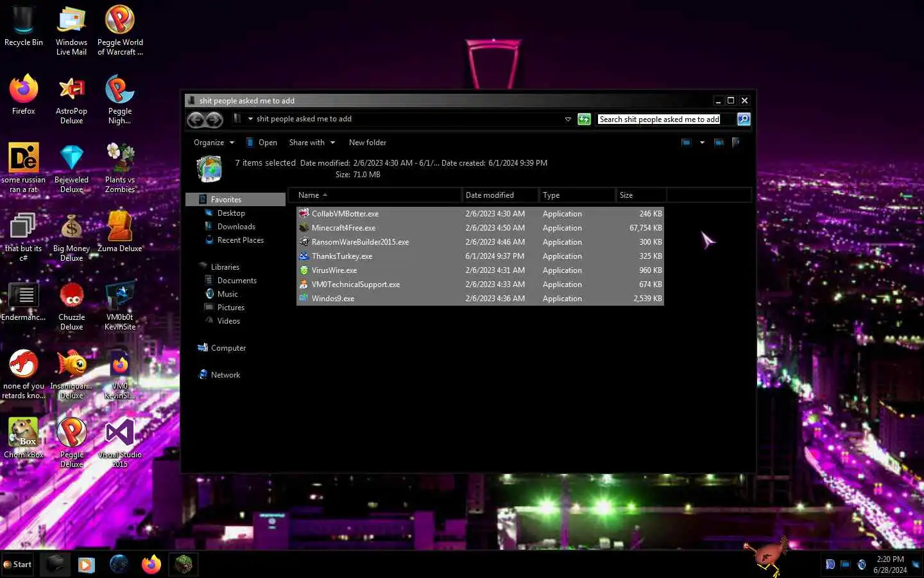Open the Music library
The image size is (924, 578).
[x=227, y=294]
